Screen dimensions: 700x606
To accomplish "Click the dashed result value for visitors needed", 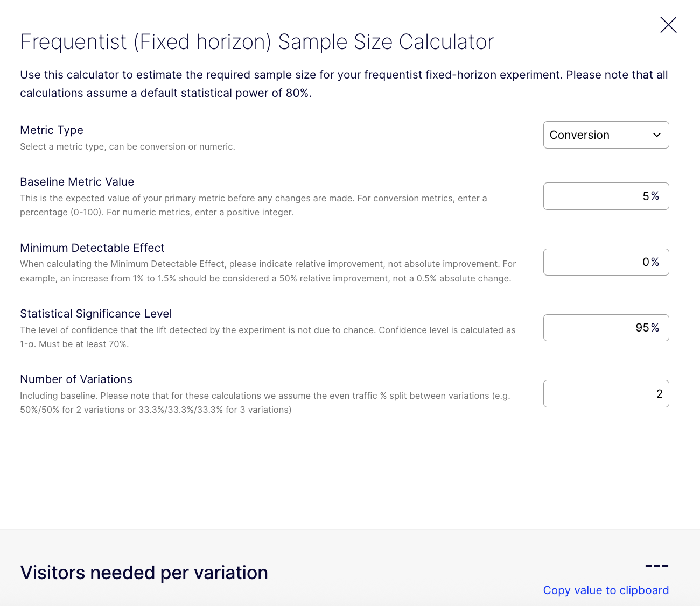I will (x=656, y=566).
